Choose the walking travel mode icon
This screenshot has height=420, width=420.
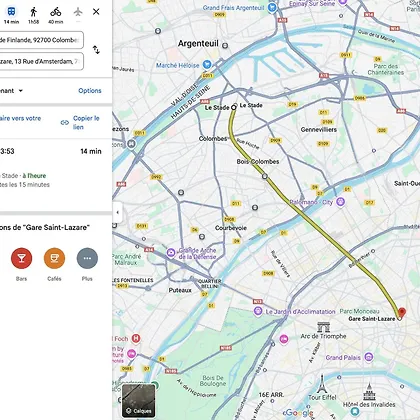coord(33,12)
